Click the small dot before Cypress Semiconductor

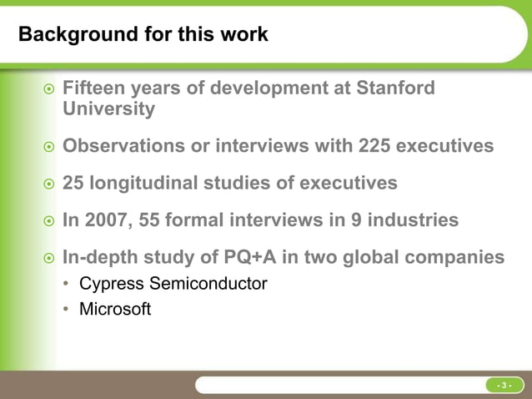[66, 285]
